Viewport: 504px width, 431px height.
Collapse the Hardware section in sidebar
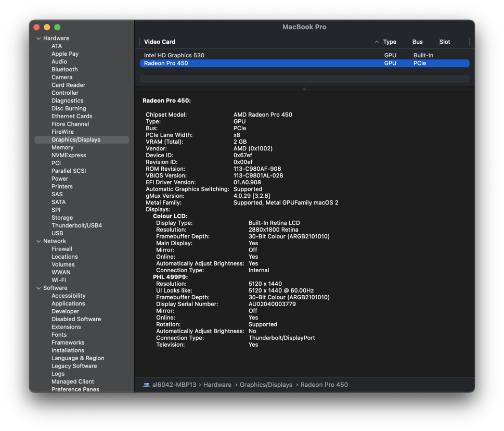coord(38,39)
